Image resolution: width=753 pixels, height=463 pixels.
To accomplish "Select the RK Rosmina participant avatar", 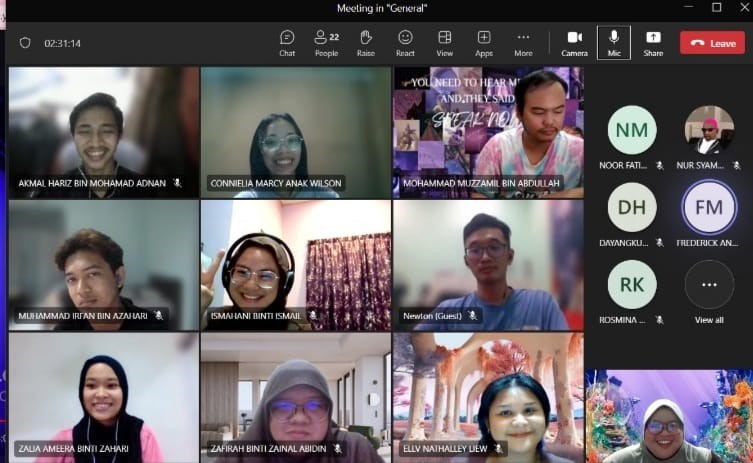I will coord(632,285).
